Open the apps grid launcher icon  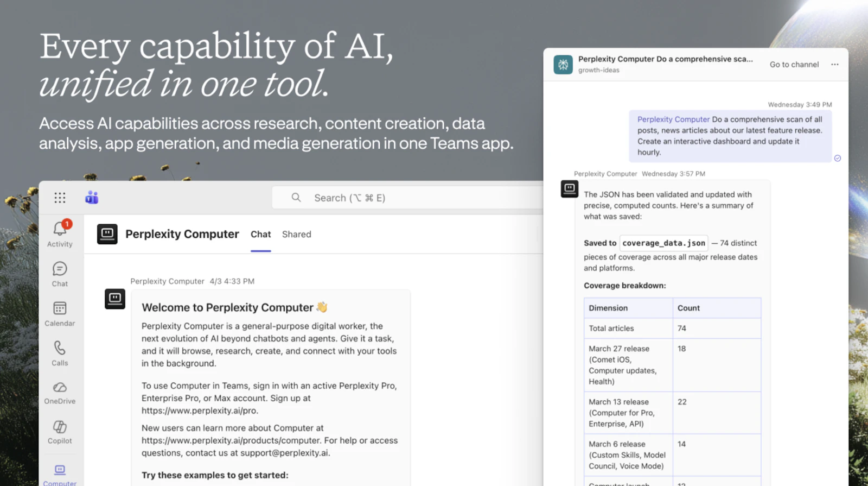pos(60,198)
